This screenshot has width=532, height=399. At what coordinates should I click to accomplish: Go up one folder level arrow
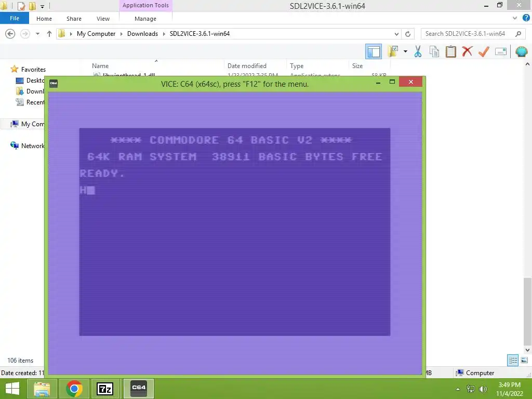coord(49,34)
